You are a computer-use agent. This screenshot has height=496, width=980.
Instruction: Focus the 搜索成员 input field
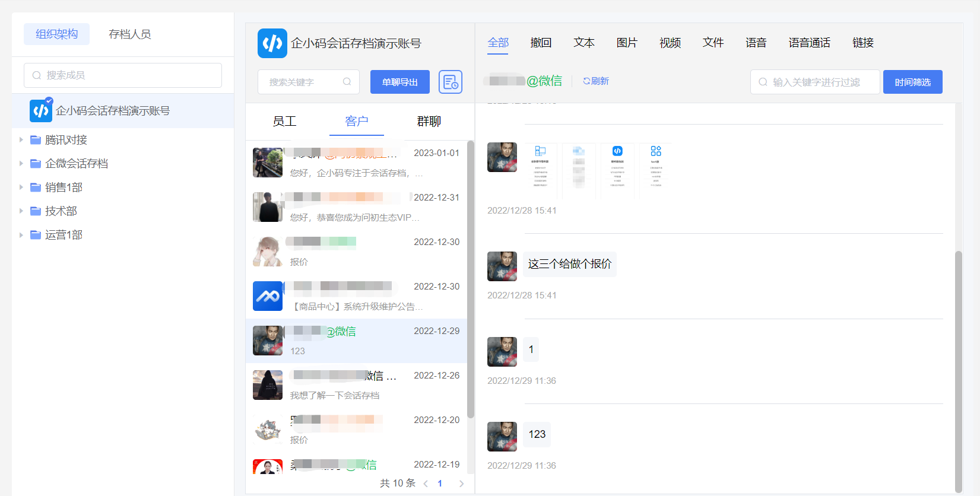point(123,75)
